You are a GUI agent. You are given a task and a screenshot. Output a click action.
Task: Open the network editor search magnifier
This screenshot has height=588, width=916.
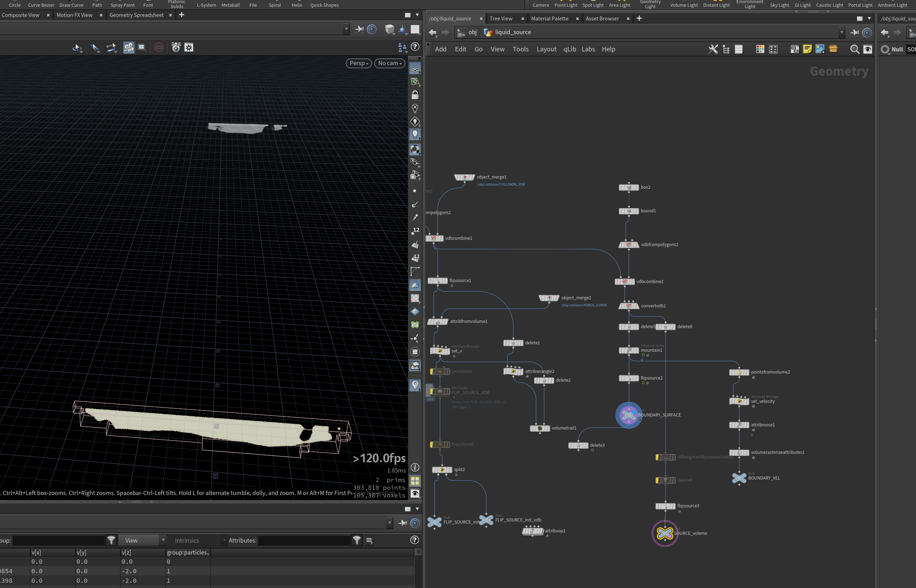pos(854,49)
